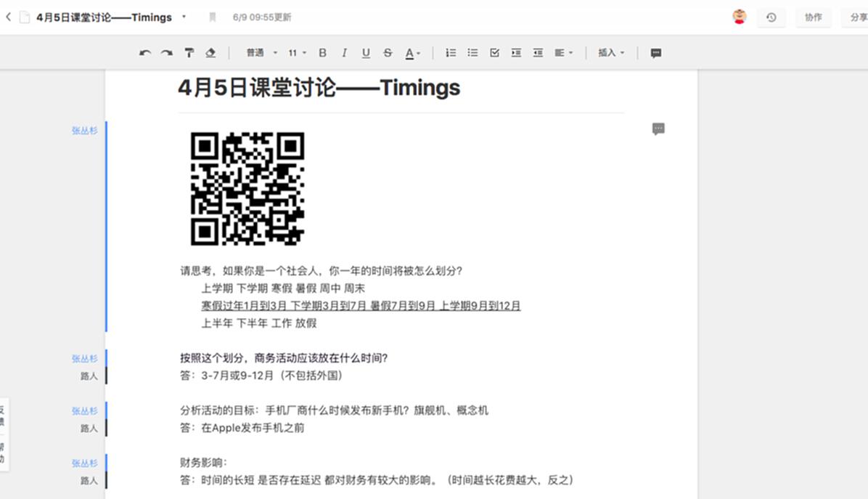Open the font color A dropdown
868x499 pixels.
tap(413, 53)
